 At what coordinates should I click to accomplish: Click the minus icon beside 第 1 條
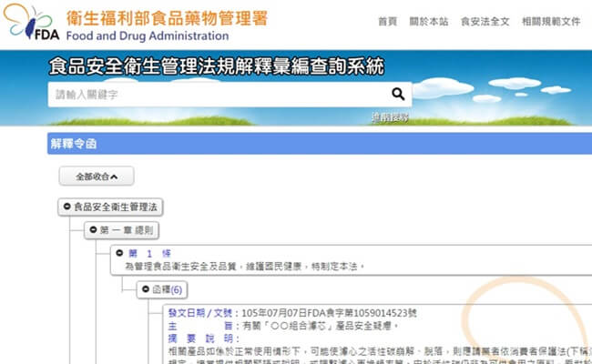pos(119,253)
